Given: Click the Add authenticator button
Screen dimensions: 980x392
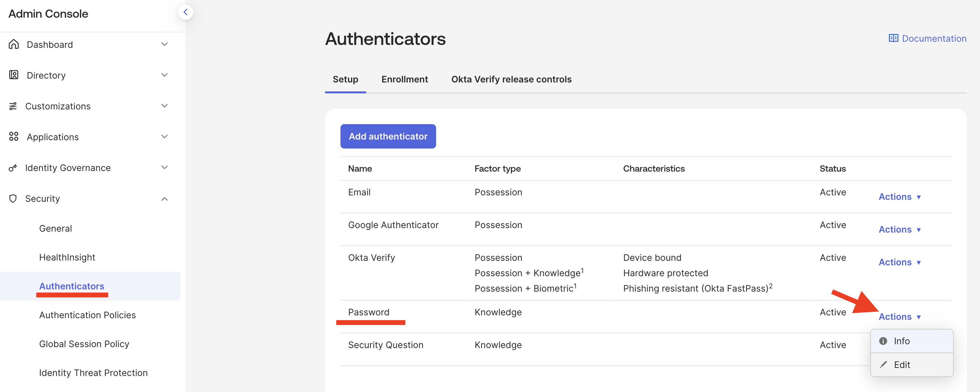Looking at the screenshot, I should point(388,137).
